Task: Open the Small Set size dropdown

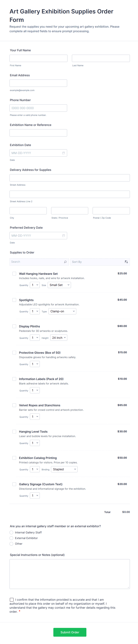Action: click(x=59, y=285)
